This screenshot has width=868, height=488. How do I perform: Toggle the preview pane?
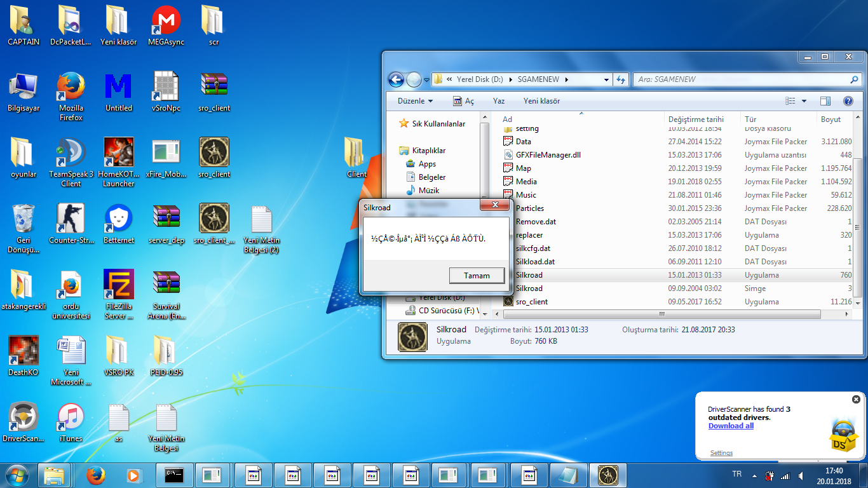pyautogui.click(x=825, y=101)
